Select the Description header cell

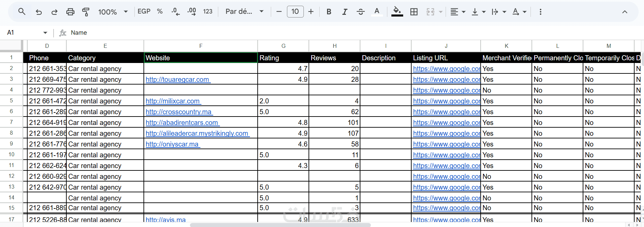coord(386,58)
